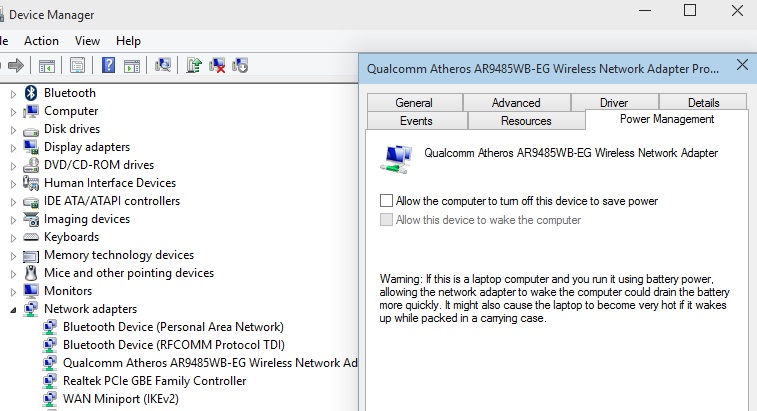Select WAN Miniport (IKEv2) label
The width and height of the screenshot is (757, 411).
[121, 399]
